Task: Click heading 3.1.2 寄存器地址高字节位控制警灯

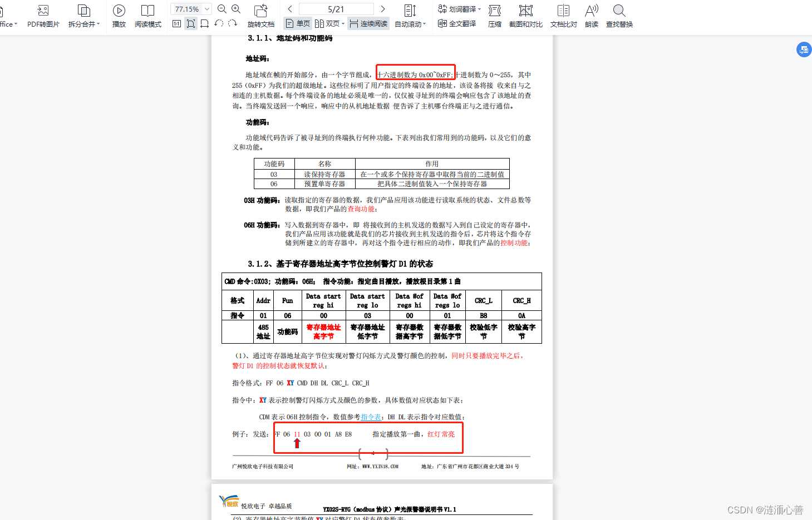Action: [340, 264]
